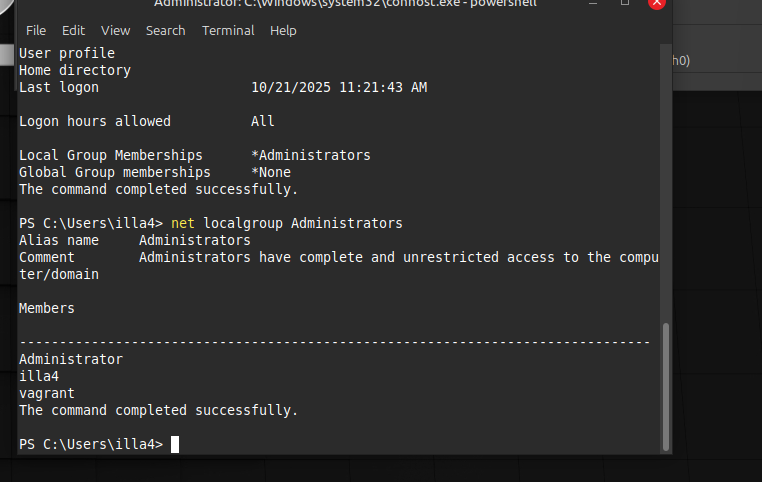Image resolution: width=762 pixels, height=482 pixels.
Task: Maximize the terminal window
Action: click(626, 3)
